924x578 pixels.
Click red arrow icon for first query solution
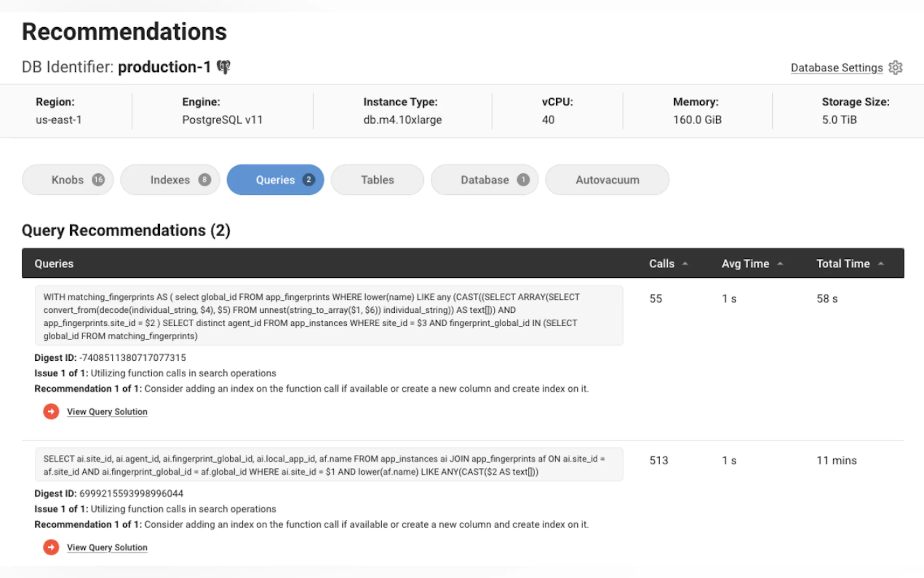(51, 411)
